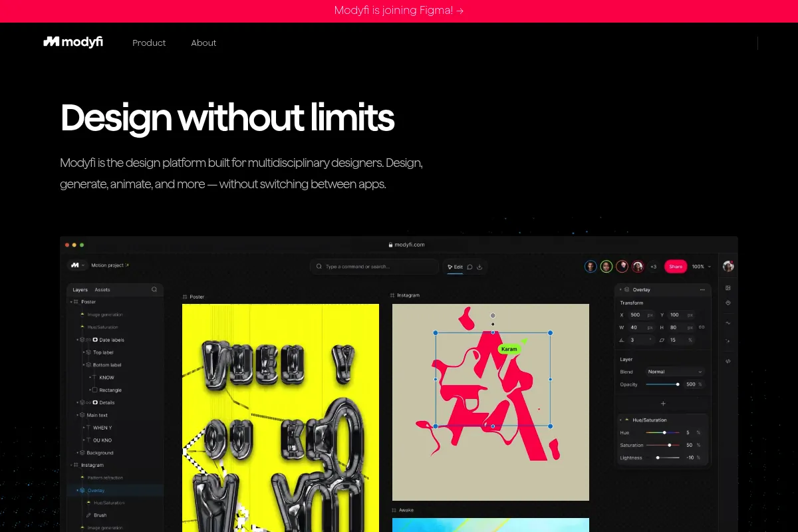Select the Main text layer
The height and width of the screenshot is (532, 798).
pos(97,416)
